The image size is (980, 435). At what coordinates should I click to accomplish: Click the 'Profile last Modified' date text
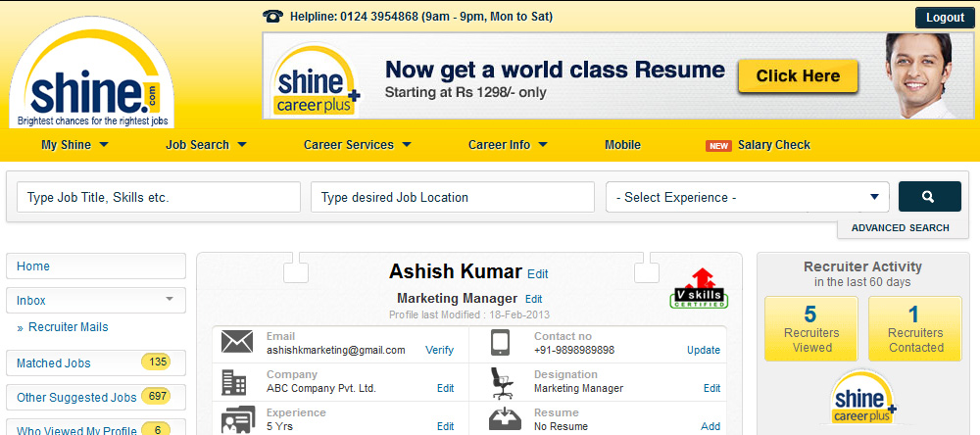469,315
